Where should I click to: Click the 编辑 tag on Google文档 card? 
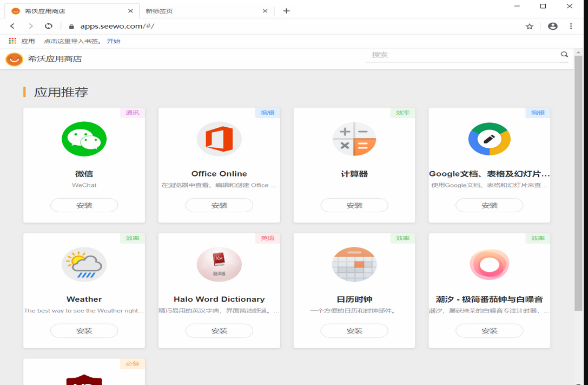coord(538,113)
